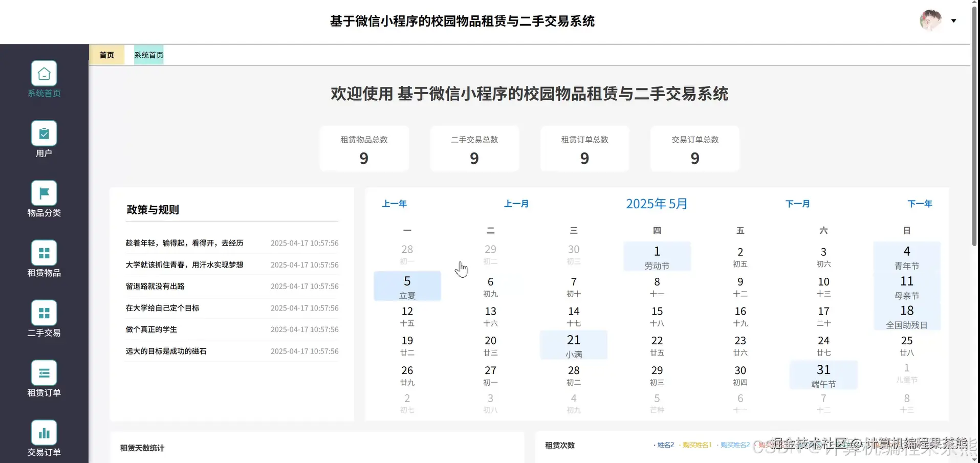The image size is (980, 463).
Task: Open the 二手交易 sidebar icon
Action: (x=43, y=318)
